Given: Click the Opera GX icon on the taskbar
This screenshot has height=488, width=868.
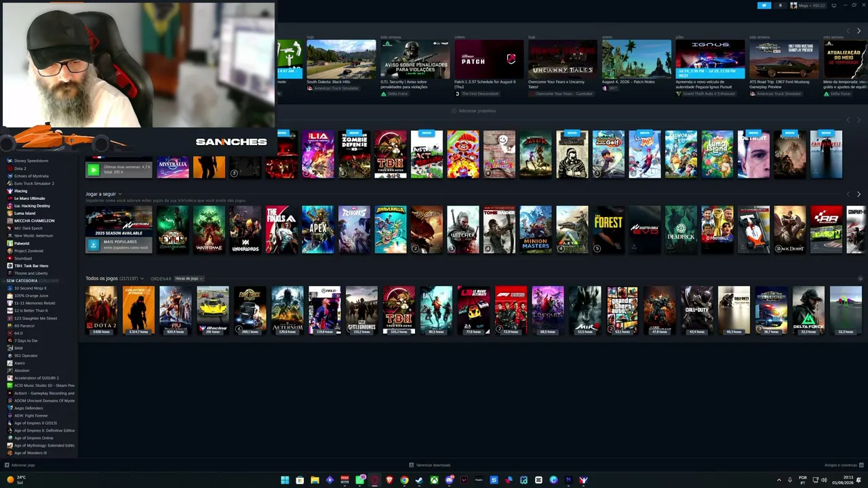Looking at the screenshot, I should [375, 480].
